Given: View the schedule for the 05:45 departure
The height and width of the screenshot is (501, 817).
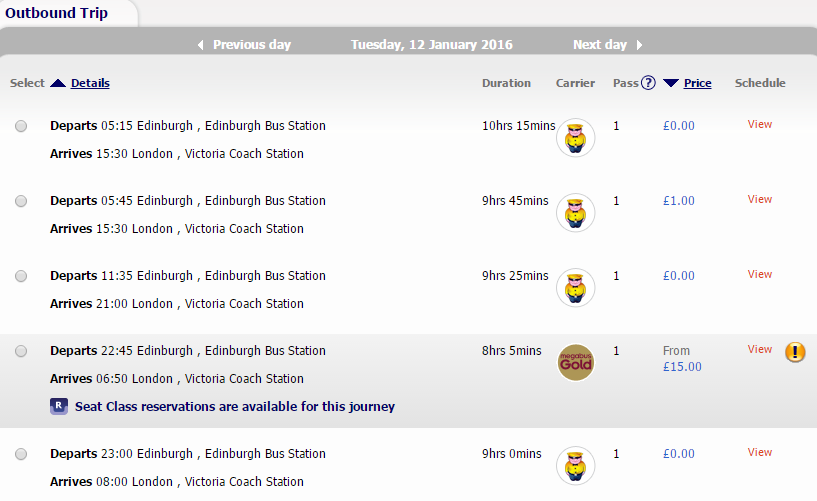Looking at the screenshot, I should [x=760, y=199].
